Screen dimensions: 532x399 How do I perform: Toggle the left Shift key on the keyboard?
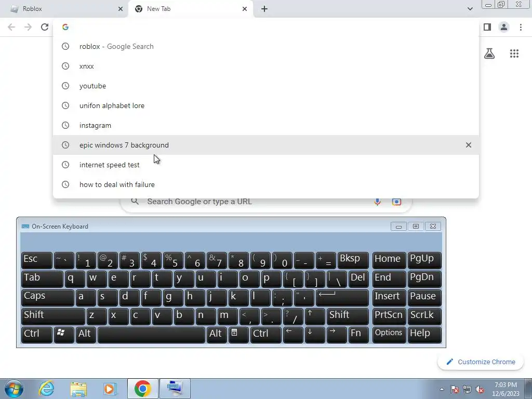(x=53, y=316)
